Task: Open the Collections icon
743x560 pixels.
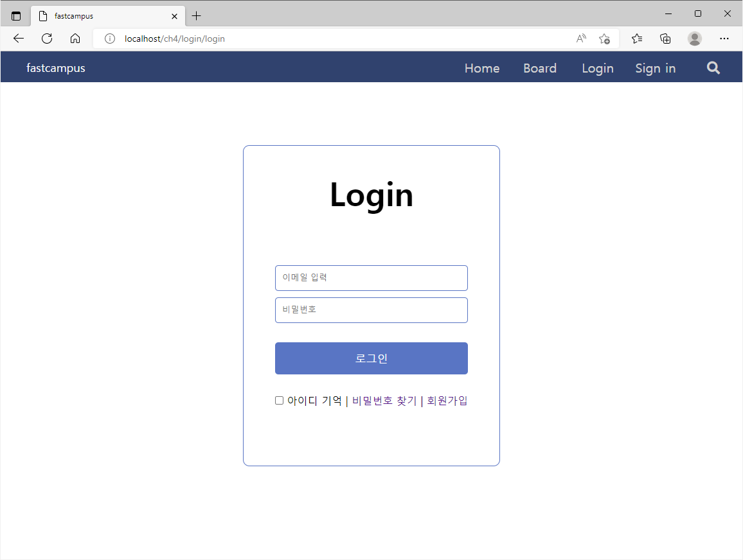Action: (665, 39)
